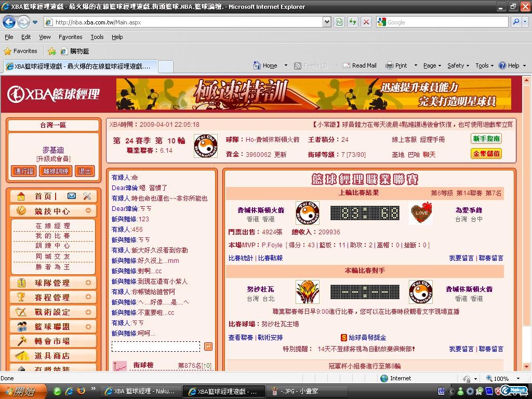Select 在線經理 in the sidebar
The image size is (532, 399).
coord(53,225)
